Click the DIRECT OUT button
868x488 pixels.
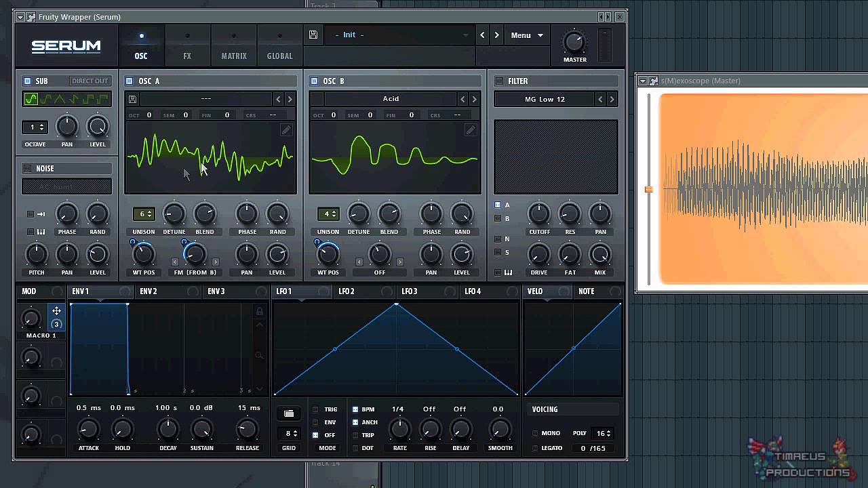(90, 81)
